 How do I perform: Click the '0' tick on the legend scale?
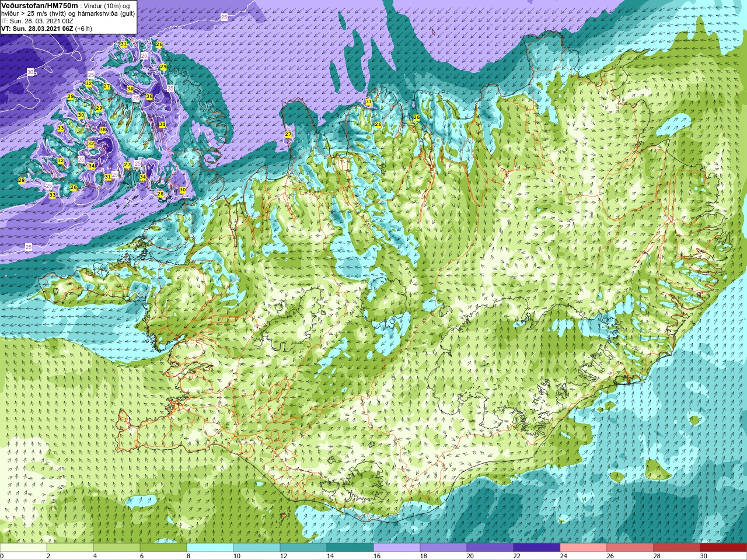[x=2, y=556]
